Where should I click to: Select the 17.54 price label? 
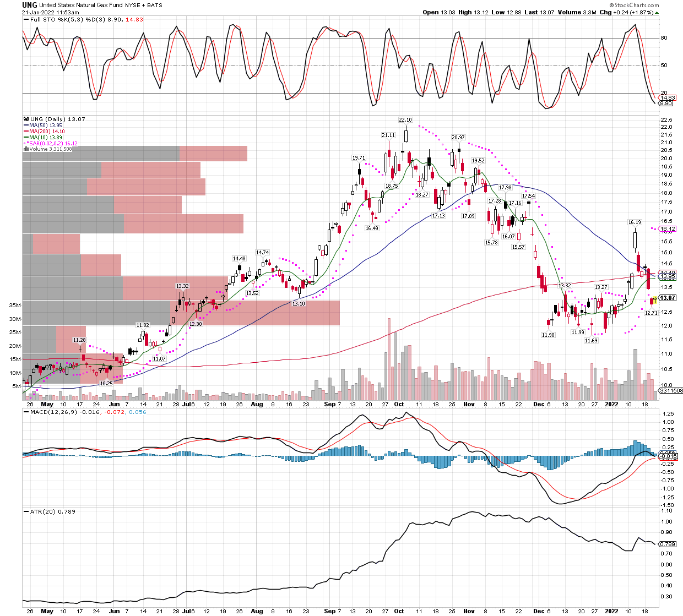528,196
